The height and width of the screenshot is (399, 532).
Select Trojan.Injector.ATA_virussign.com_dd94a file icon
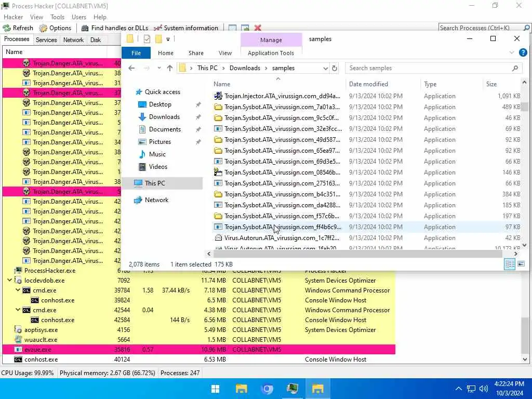tap(218, 96)
